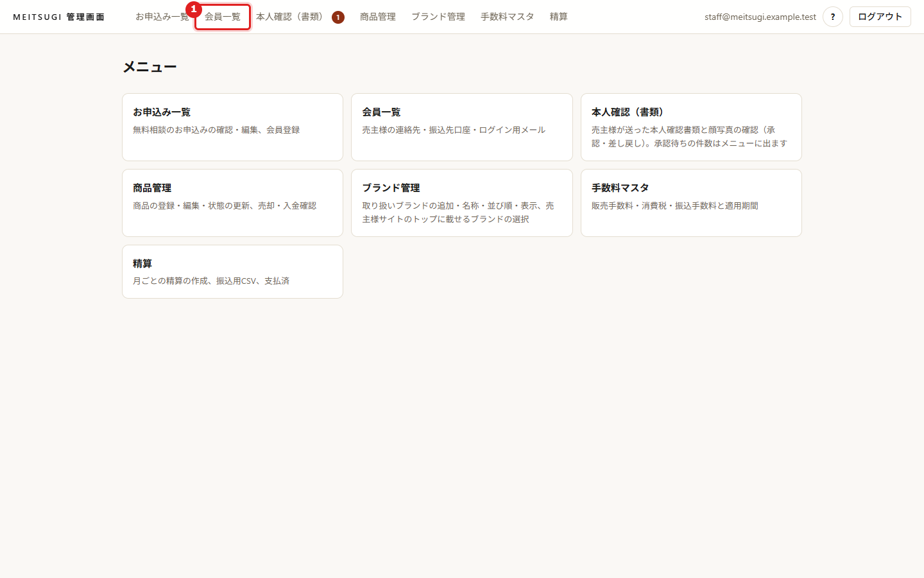924x578 pixels.
Task: Open the お申込み一覧 menu card
Action: tap(232, 127)
